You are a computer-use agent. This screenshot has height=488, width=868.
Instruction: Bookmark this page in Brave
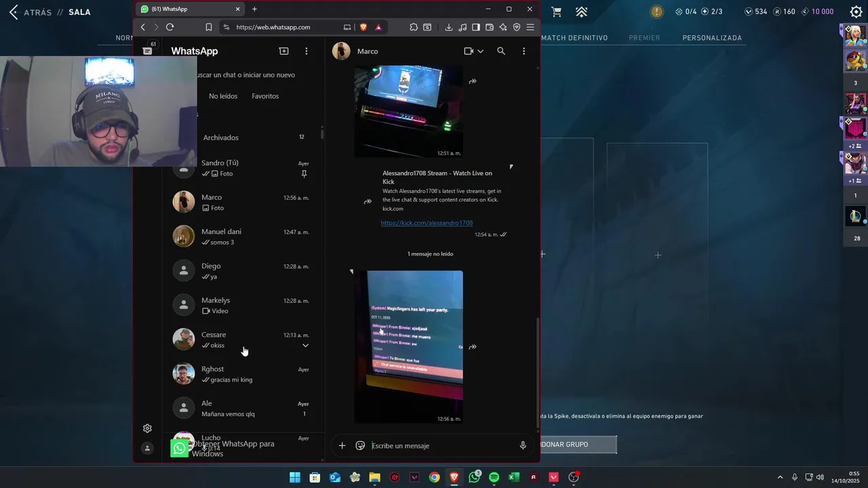pos(209,27)
